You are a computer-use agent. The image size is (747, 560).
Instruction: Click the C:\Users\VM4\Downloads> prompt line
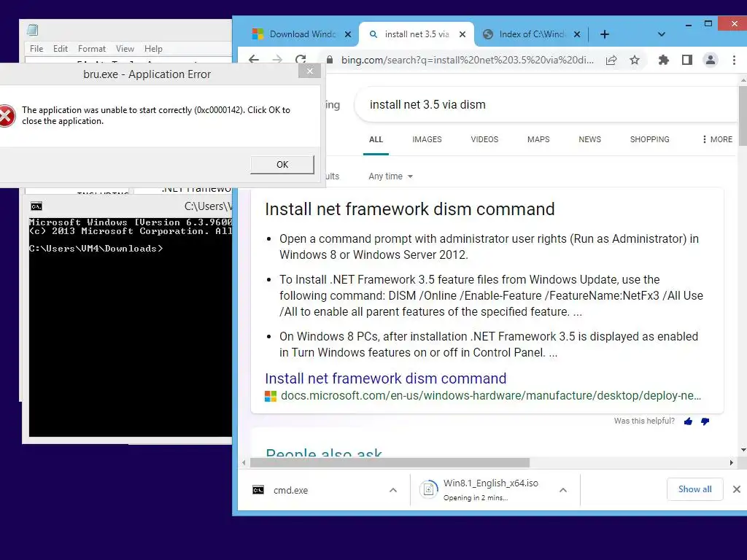point(96,248)
